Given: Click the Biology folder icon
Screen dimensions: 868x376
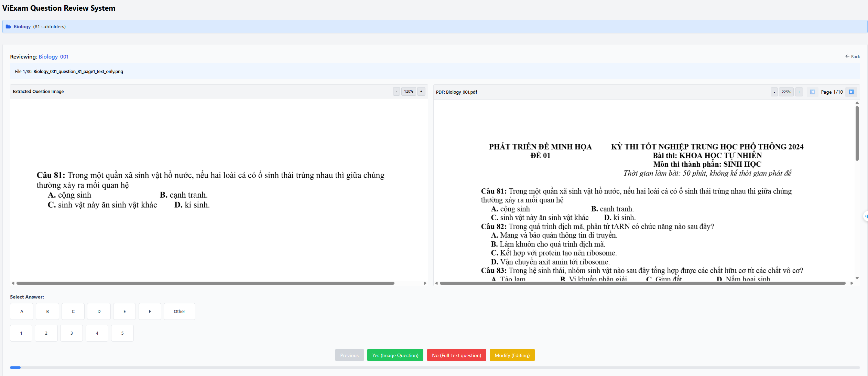Looking at the screenshot, I should coord(8,27).
